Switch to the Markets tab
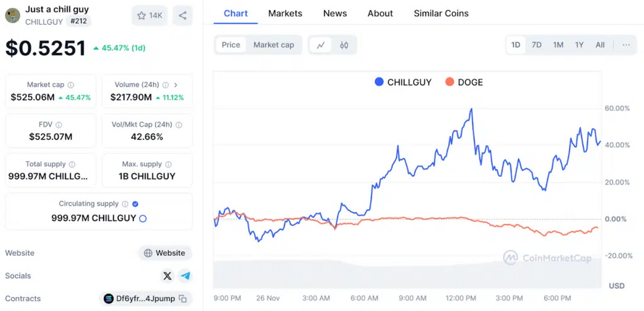 coord(285,13)
